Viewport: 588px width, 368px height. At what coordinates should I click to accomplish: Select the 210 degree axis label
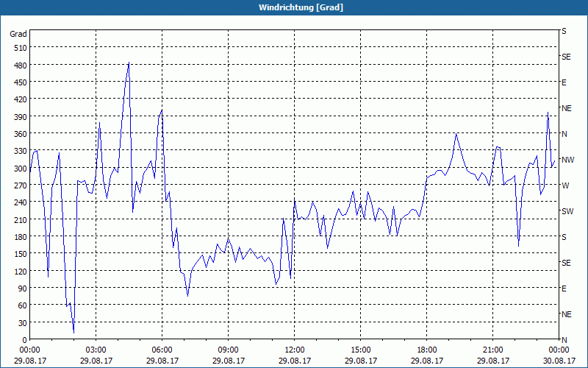pos(21,219)
